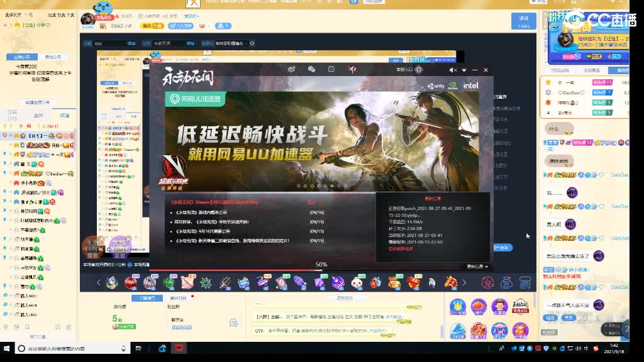The height and width of the screenshot is (362, 644).
Task: Select viewer 路人4474 in the list
Action: pos(28,305)
